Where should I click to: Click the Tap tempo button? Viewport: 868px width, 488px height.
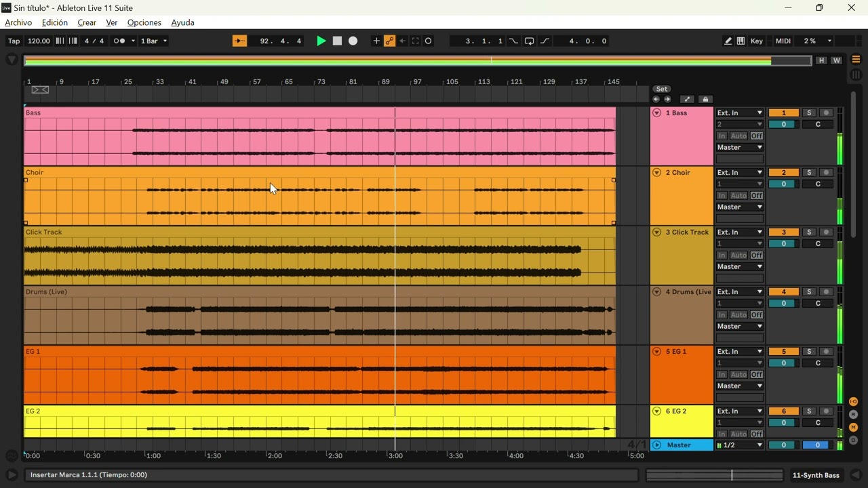14,41
